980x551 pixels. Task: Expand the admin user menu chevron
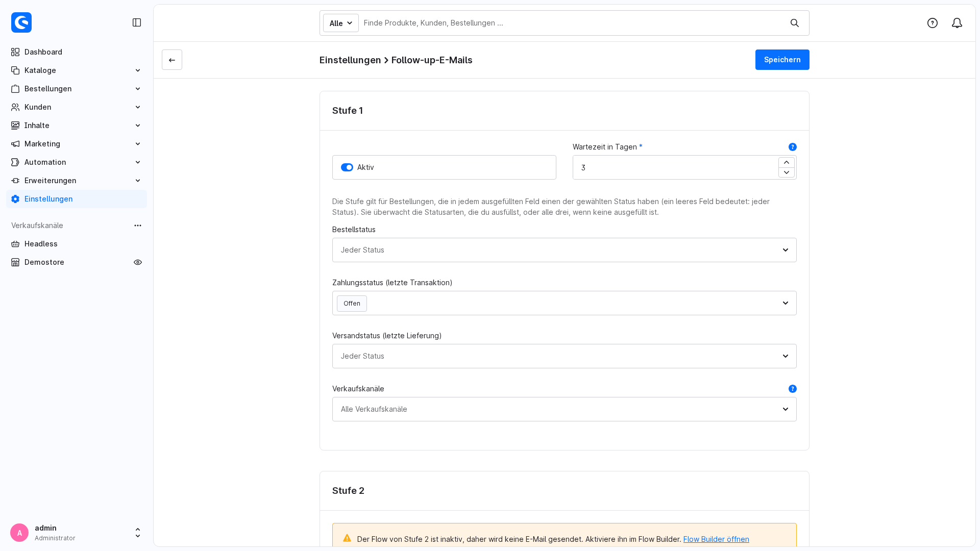pos(138,533)
